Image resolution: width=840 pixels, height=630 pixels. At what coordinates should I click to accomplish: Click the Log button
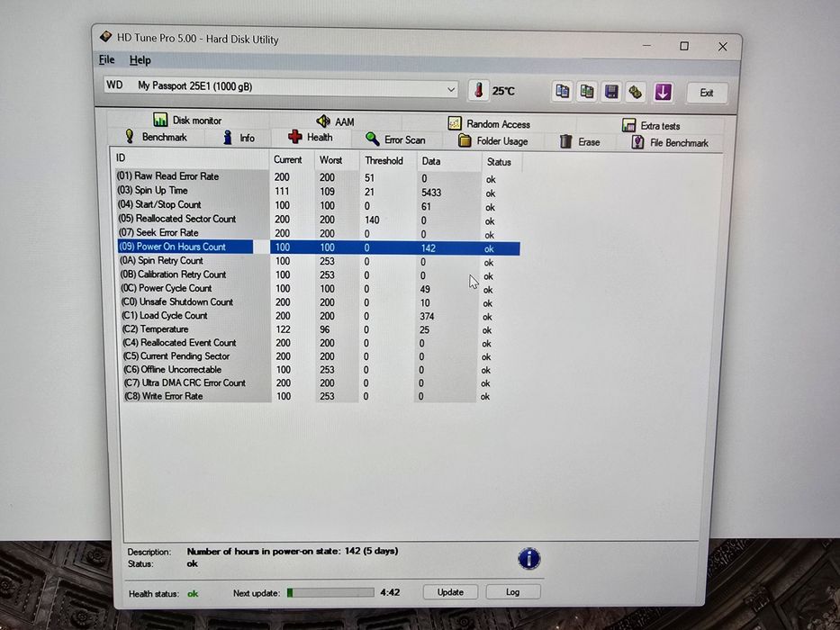click(512, 592)
